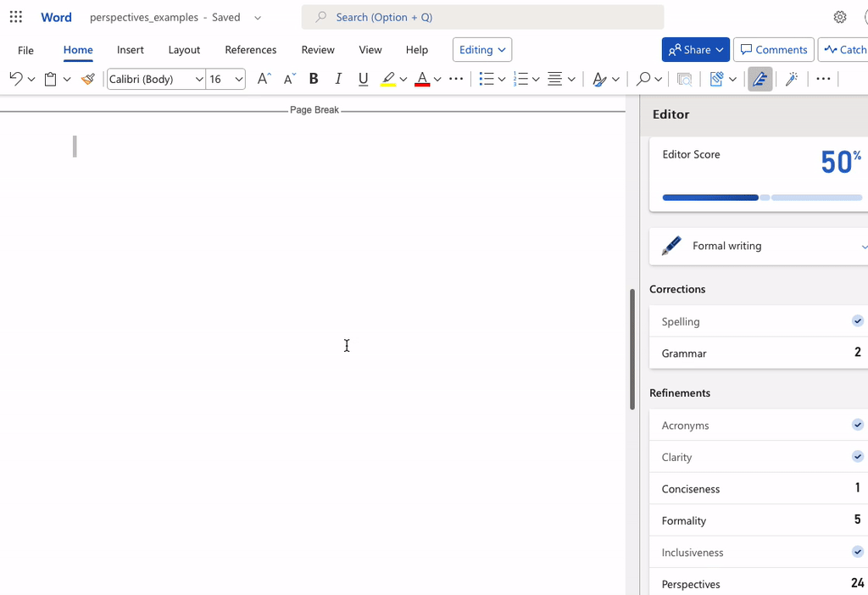Apply text highlight color

(x=388, y=78)
